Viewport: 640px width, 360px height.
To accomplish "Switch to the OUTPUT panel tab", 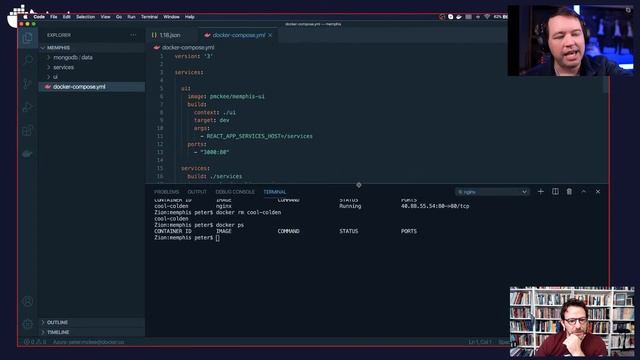I will click(x=197, y=192).
